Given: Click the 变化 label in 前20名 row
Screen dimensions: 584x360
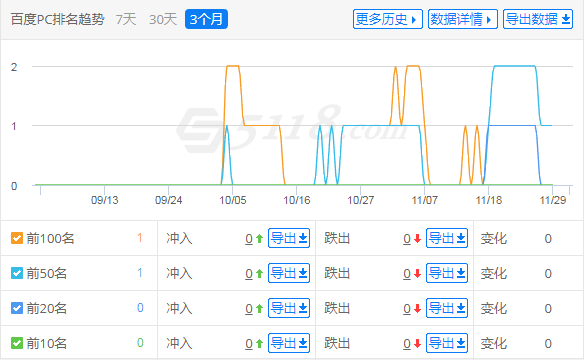Looking at the screenshot, I should tap(493, 308).
